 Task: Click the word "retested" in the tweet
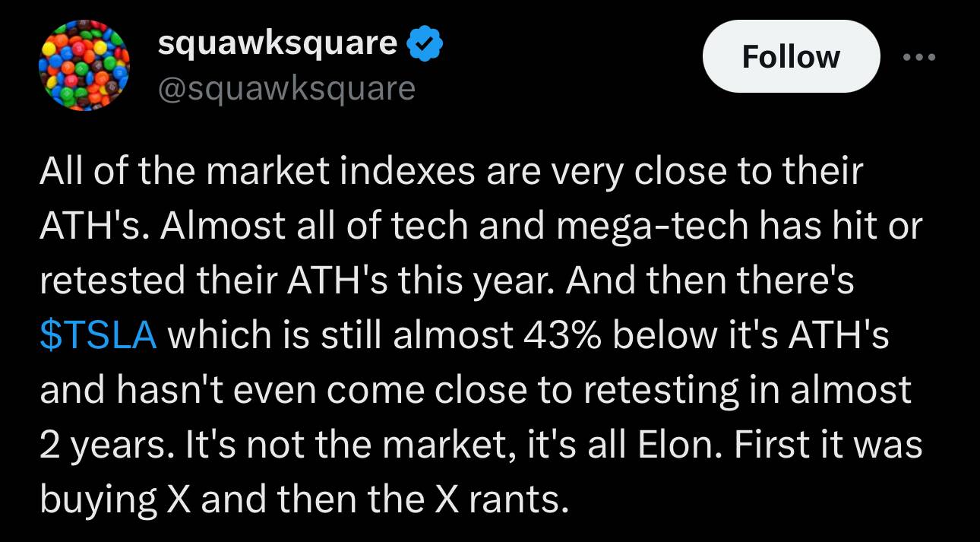(109, 281)
